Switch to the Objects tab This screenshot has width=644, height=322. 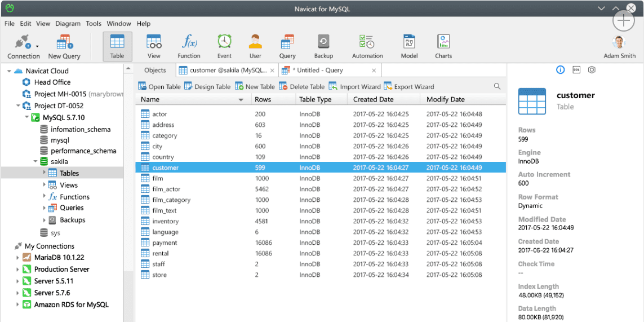(156, 70)
